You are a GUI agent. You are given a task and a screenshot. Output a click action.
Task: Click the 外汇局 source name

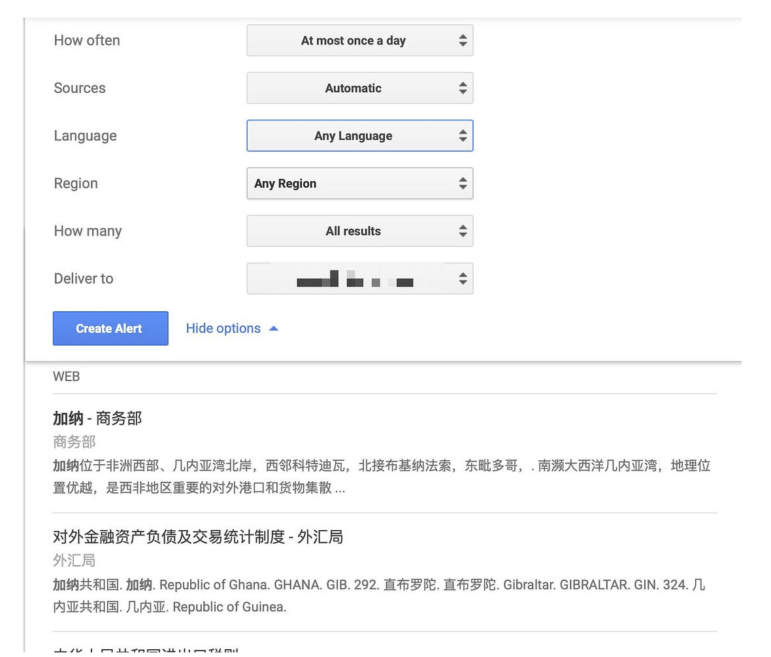pyautogui.click(x=74, y=560)
